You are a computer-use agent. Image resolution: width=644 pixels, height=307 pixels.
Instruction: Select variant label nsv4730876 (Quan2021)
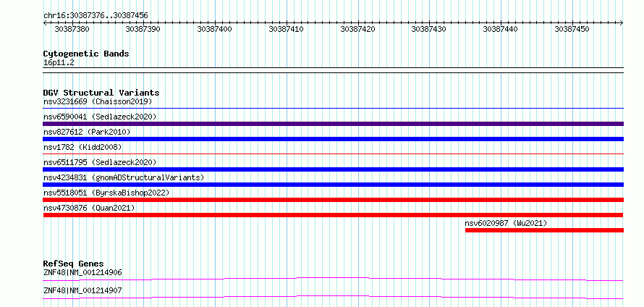coord(89,208)
